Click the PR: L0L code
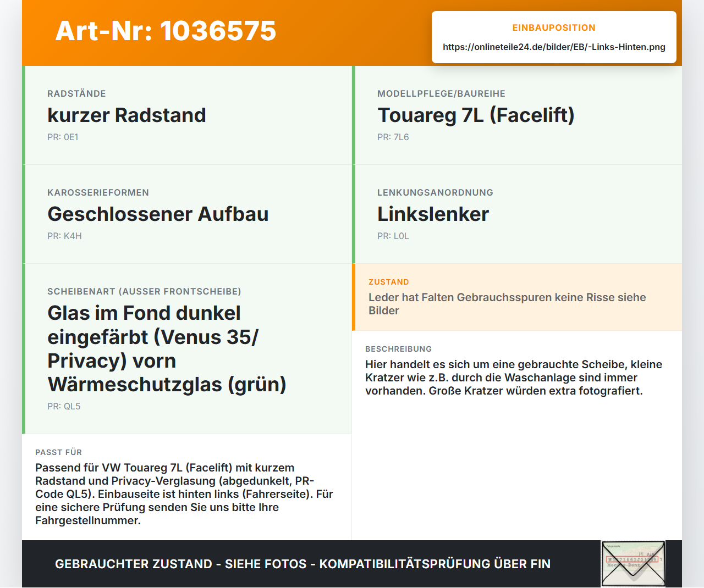This screenshot has width=704, height=588. click(393, 236)
